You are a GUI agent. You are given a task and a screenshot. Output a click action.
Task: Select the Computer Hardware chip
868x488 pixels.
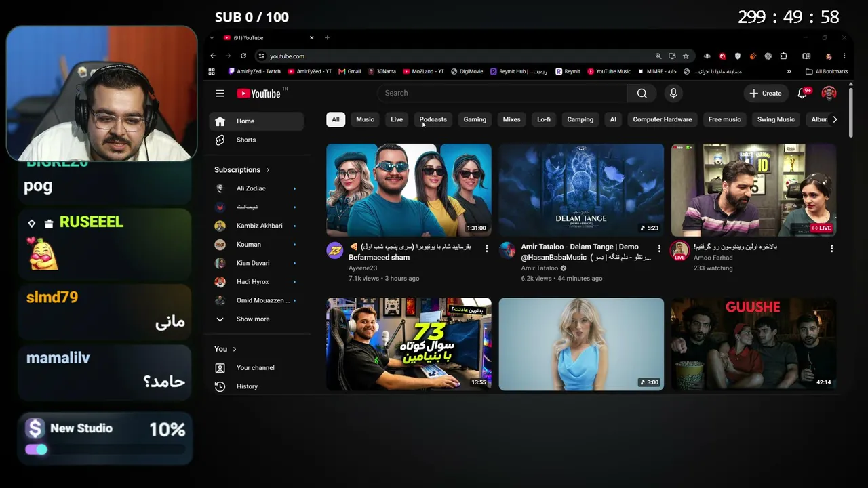tap(663, 119)
